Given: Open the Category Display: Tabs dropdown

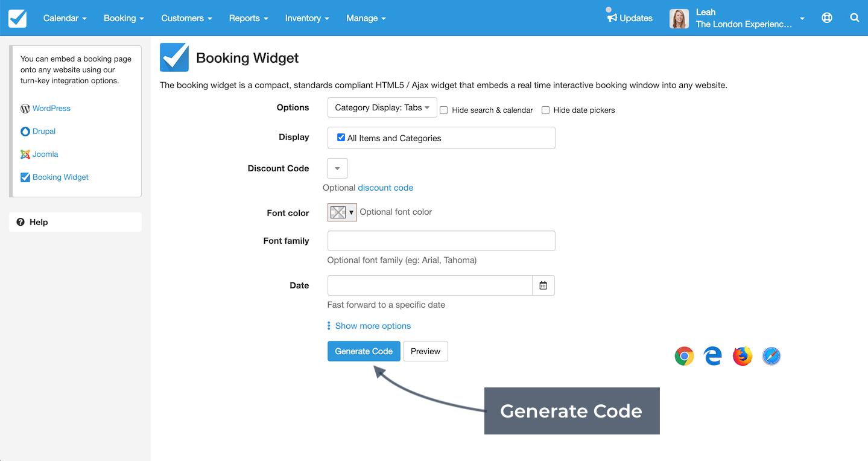Looking at the screenshot, I should coord(382,107).
